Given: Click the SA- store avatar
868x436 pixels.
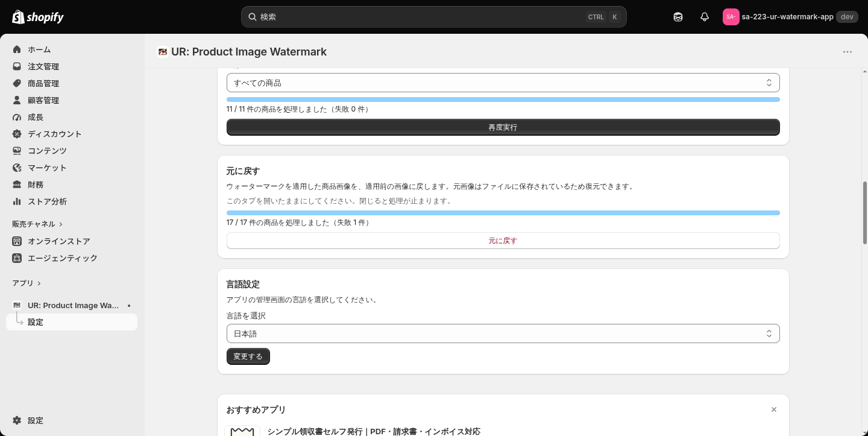Looking at the screenshot, I should (x=731, y=17).
